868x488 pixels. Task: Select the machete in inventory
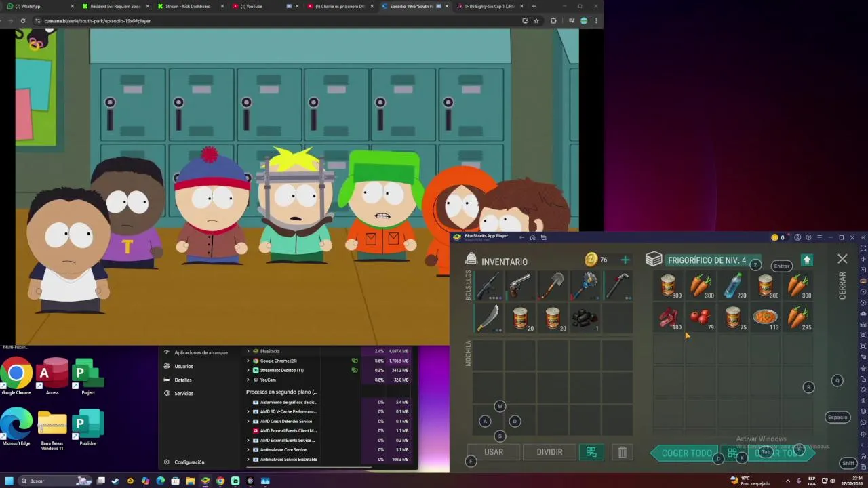[x=488, y=317]
